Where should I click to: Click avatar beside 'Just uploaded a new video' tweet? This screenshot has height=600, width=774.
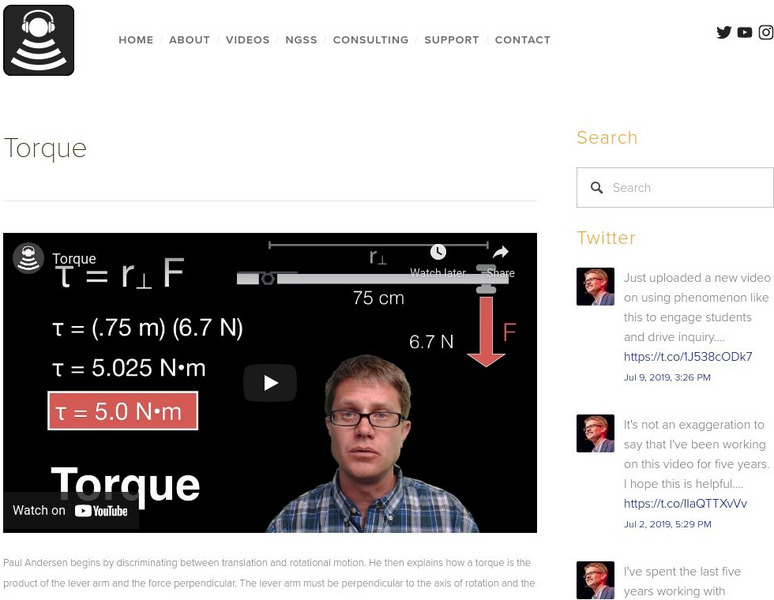[595, 287]
